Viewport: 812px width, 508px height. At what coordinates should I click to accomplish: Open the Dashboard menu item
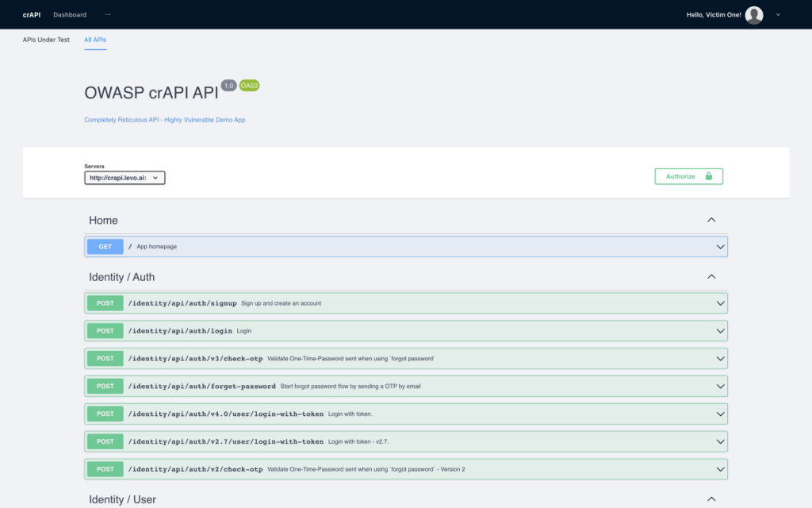point(70,14)
